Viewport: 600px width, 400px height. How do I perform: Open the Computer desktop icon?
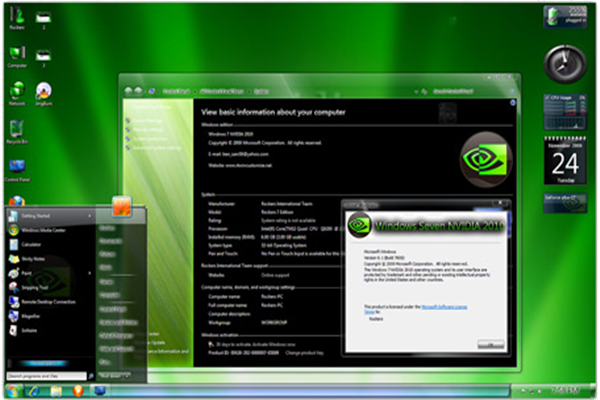17,57
